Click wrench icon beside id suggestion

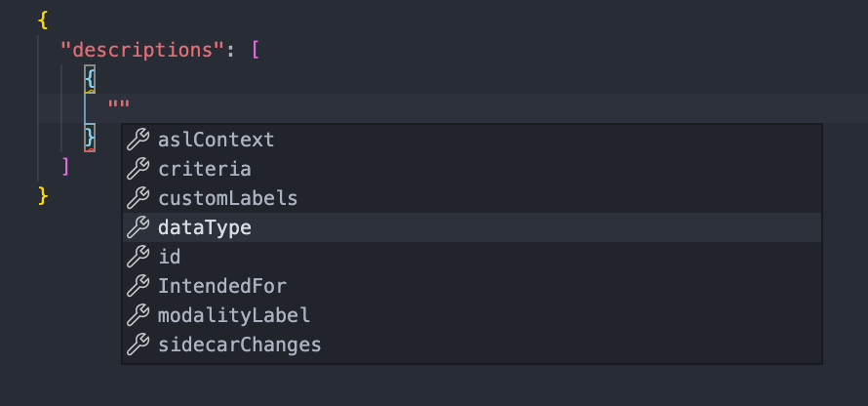pyautogui.click(x=138, y=257)
